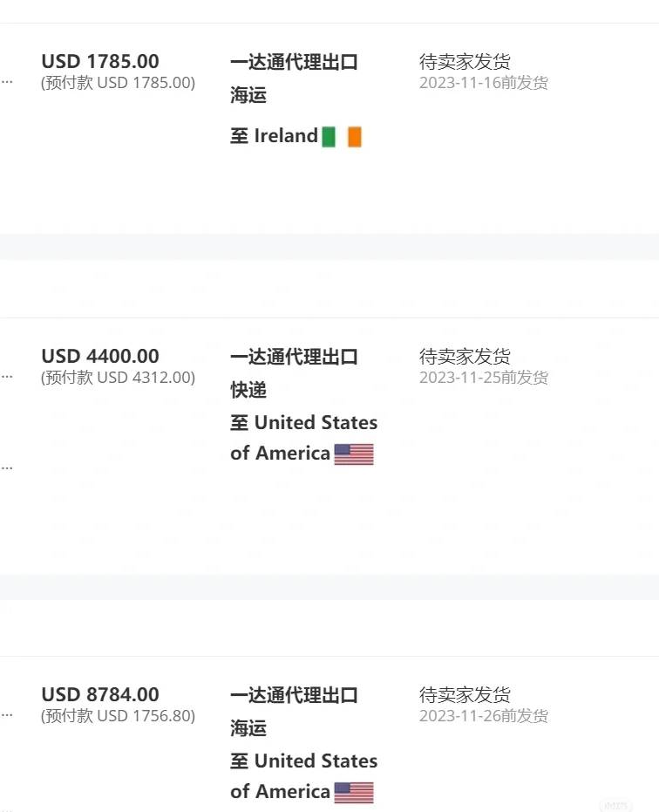Screen dimensions: 659x812
Task: Click US flag in the USD 4400.00 order
Action: (x=354, y=454)
